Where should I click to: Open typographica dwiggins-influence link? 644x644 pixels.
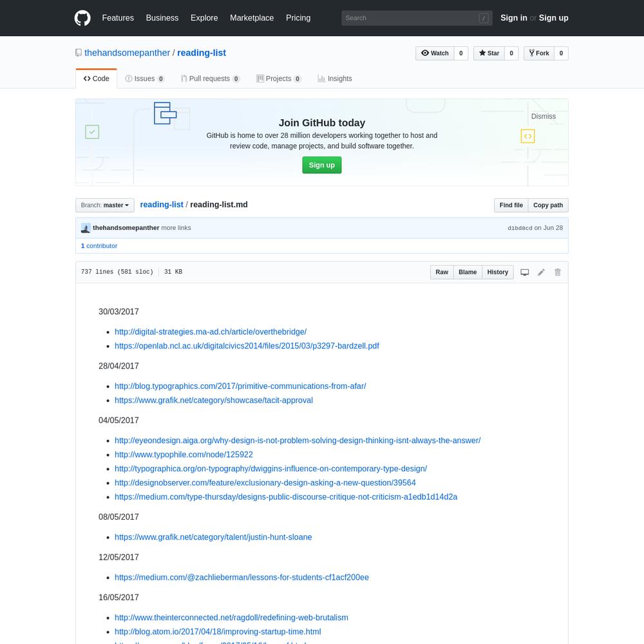(x=270, y=469)
